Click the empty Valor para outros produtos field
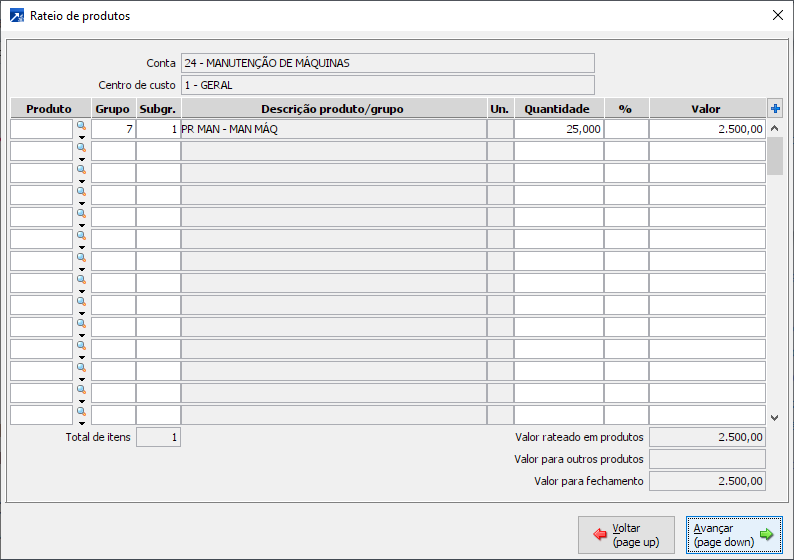This screenshot has height=560, width=794. 707,459
